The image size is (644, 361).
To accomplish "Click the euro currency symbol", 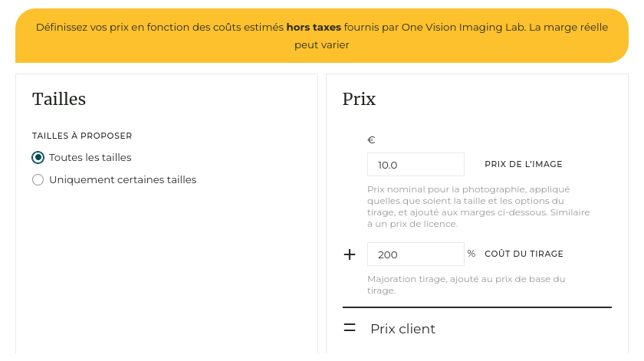I will point(371,140).
